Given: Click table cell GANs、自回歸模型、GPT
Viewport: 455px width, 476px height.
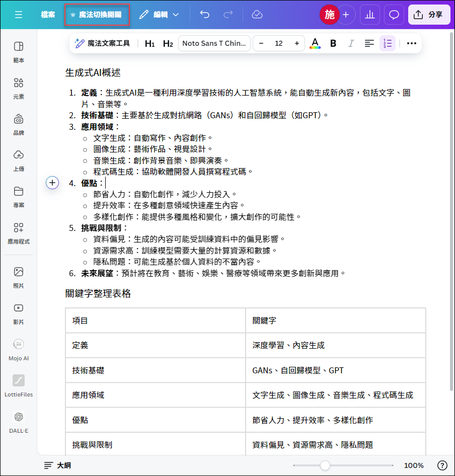Looking at the screenshot, I should click(x=336, y=370).
